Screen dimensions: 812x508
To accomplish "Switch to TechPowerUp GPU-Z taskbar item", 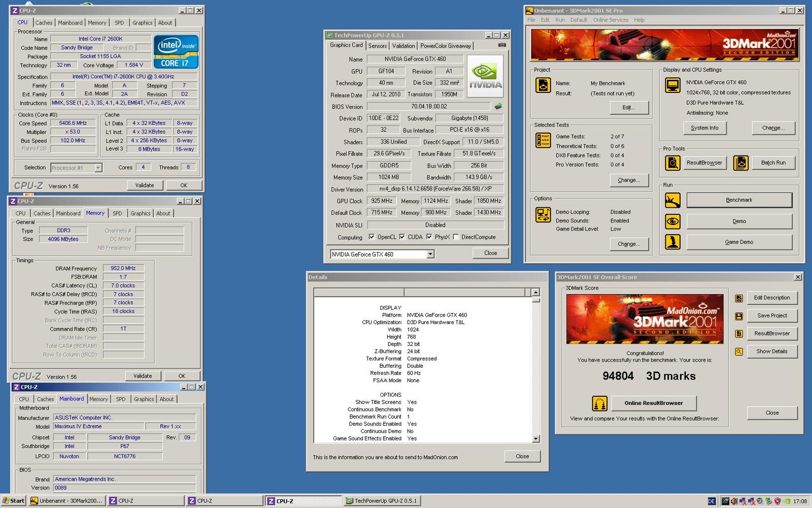I will tap(382, 501).
